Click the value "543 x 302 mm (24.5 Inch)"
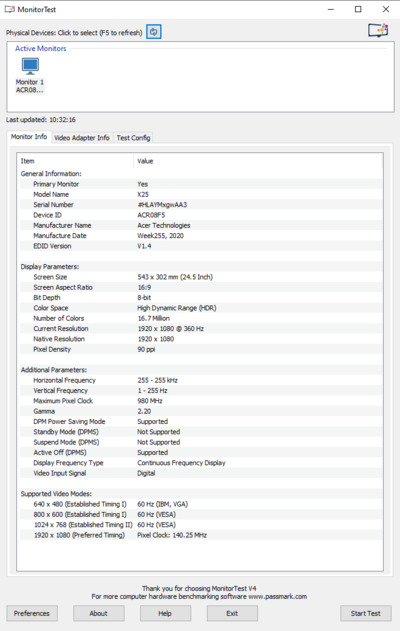Image resolution: width=400 pixels, height=631 pixels. [x=175, y=277]
